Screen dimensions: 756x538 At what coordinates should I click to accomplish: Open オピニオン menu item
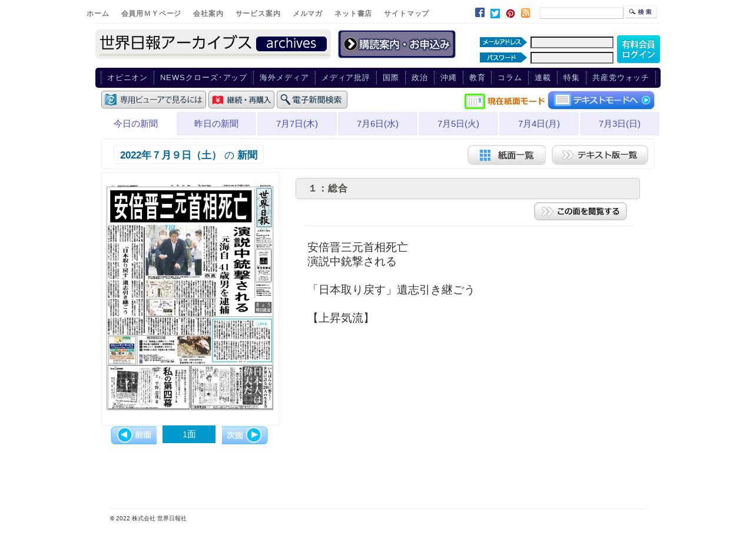pyautogui.click(x=127, y=78)
